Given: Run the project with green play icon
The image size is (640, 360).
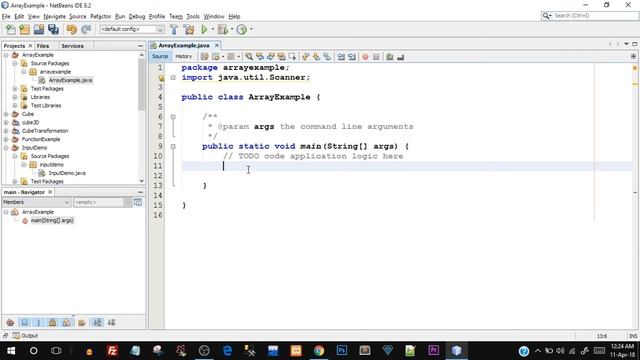Looking at the screenshot, I should [x=204, y=29].
